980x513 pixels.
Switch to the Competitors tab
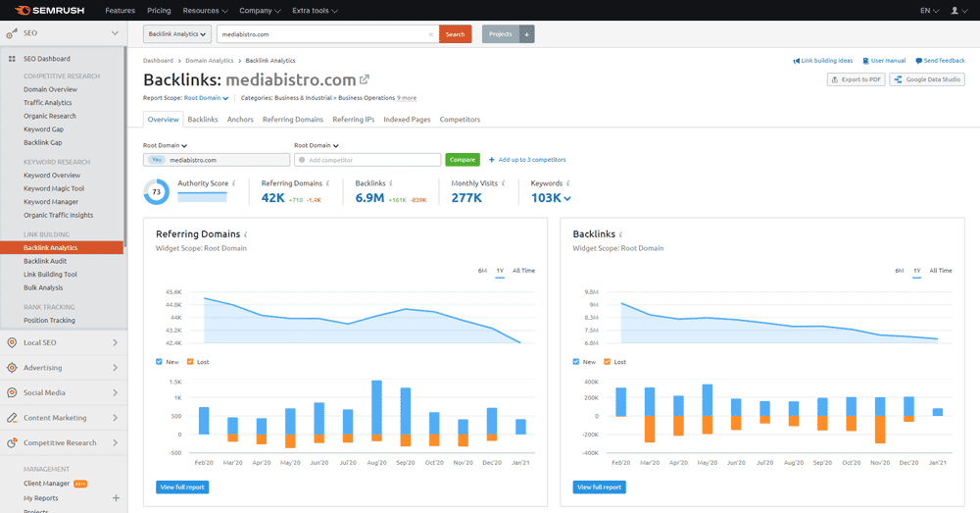click(460, 120)
